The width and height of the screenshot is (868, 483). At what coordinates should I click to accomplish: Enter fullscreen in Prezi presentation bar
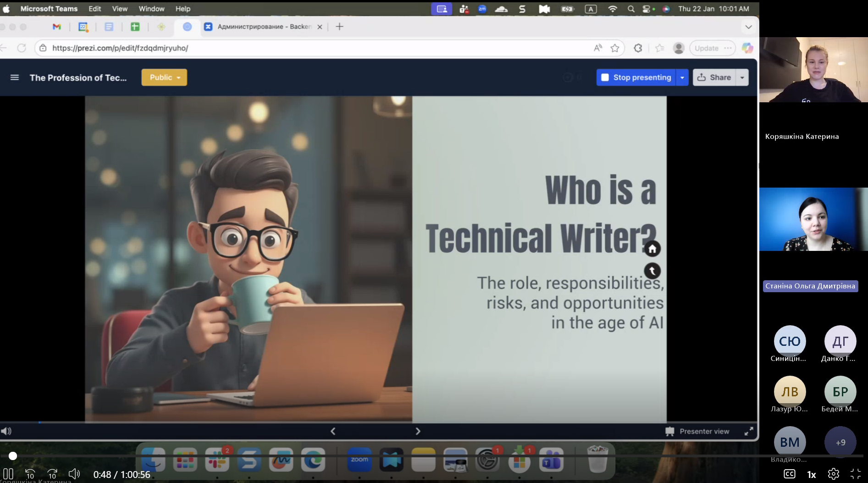pyautogui.click(x=748, y=431)
